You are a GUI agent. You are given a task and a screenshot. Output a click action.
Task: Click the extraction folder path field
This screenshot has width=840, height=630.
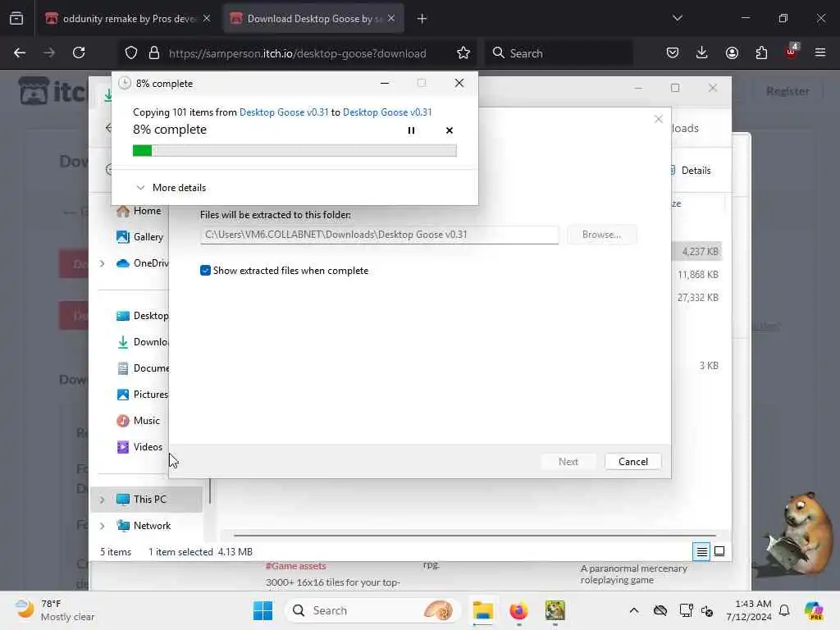click(x=379, y=235)
